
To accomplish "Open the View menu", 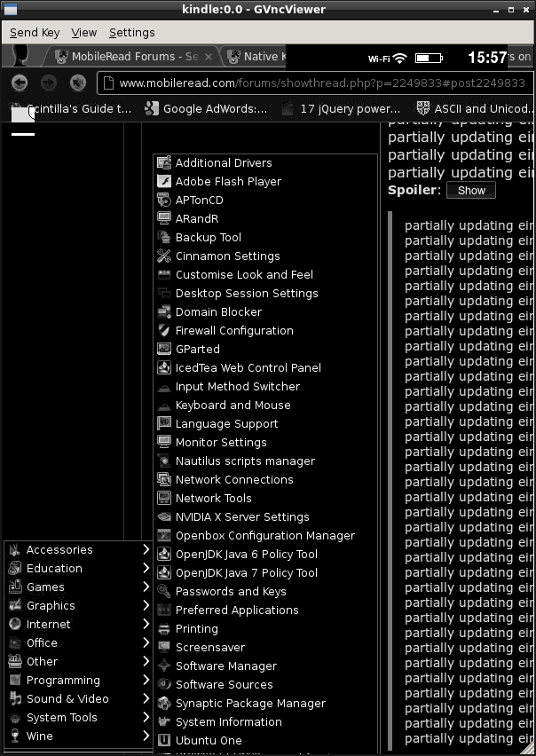I will [x=84, y=33].
